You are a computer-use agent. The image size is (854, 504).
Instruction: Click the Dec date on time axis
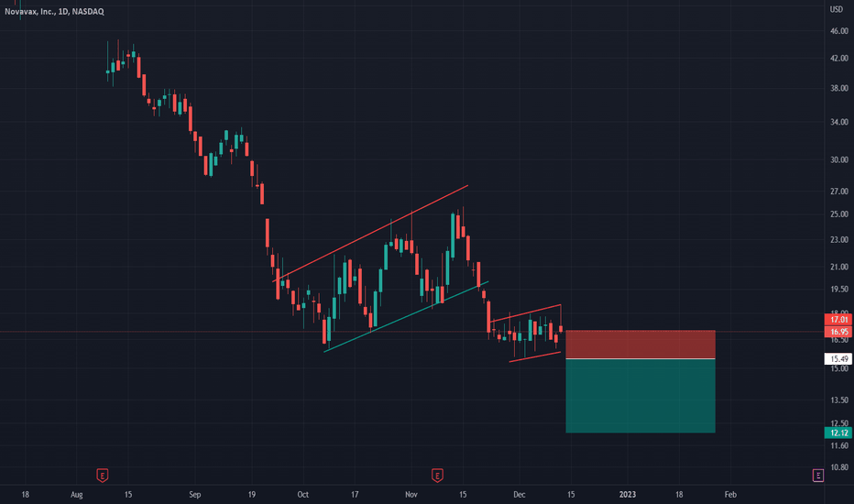coord(519,495)
